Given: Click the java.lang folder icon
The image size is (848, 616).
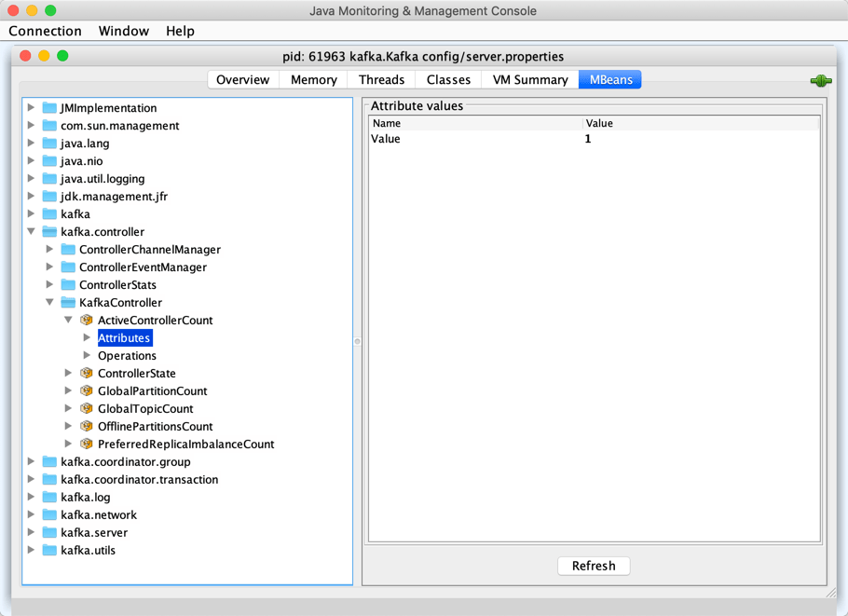Looking at the screenshot, I should click(x=48, y=143).
